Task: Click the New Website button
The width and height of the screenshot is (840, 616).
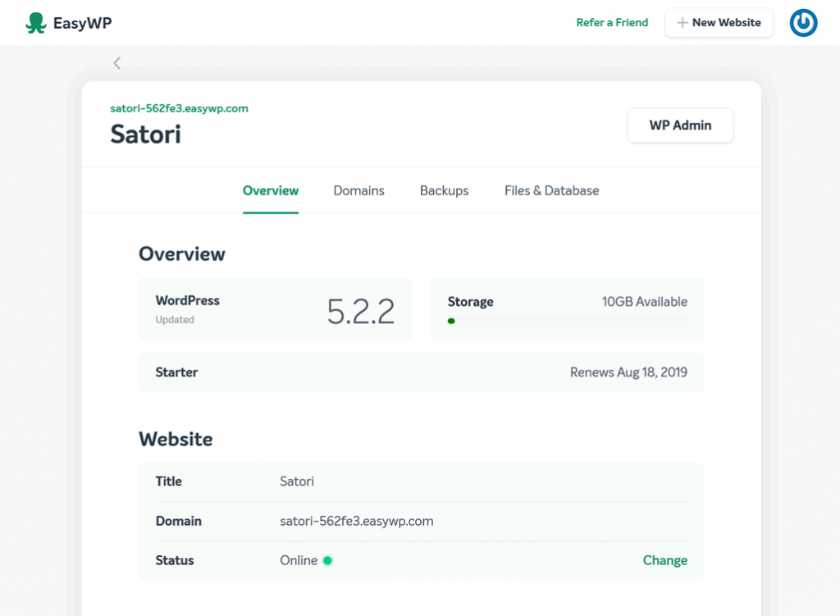Action: pos(719,23)
